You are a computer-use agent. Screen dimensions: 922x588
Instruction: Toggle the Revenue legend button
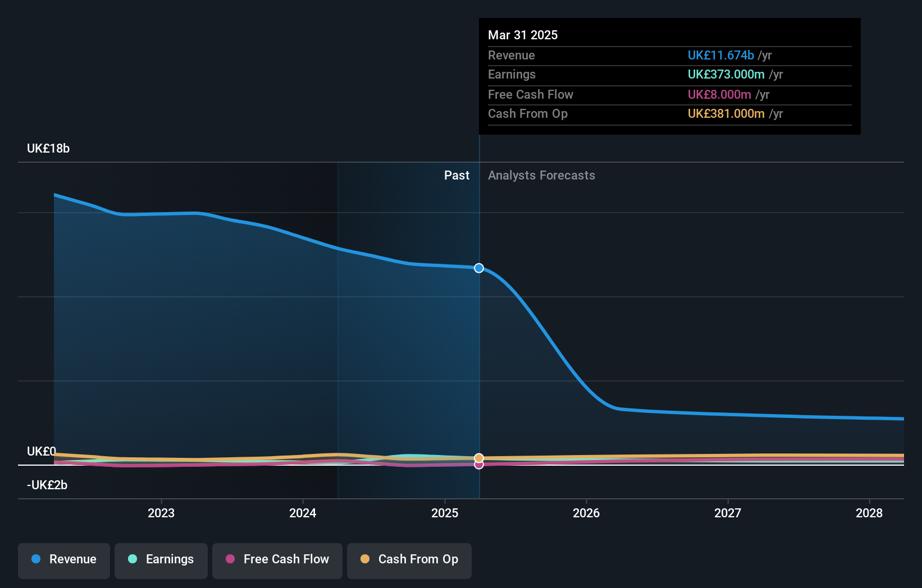pyautogui.click(x=64, y=561)
